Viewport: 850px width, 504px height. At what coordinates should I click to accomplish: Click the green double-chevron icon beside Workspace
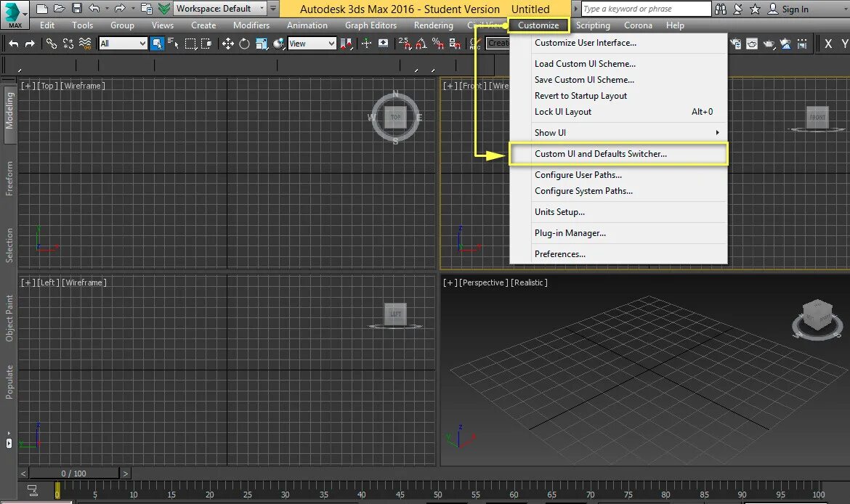[x=164, y=9]
